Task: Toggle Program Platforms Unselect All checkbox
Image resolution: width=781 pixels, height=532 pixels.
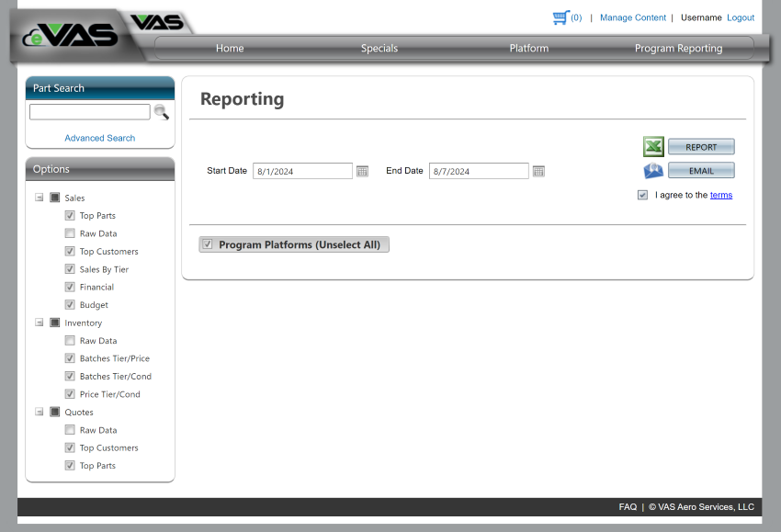Action: (208, 244)
